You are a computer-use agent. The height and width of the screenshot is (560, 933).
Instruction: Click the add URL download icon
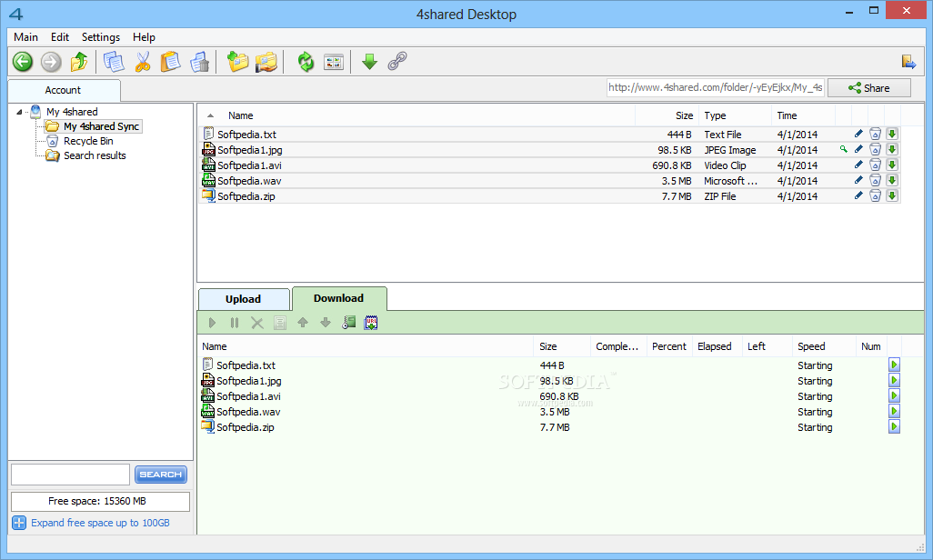tap(371, 323)
